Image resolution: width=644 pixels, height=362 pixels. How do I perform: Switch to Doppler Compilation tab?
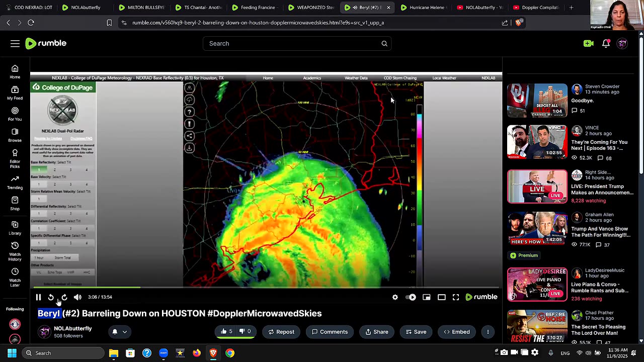point(536,8)
